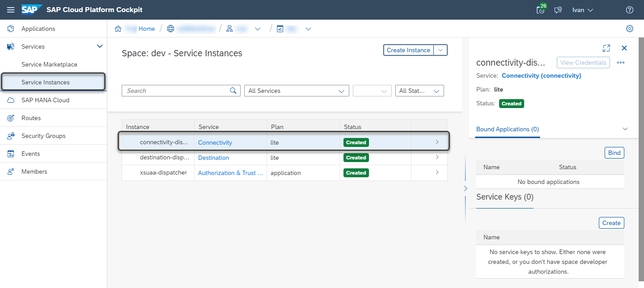Viewport: 644px width, 288px height.
Task: Select the connectivity-dispatcher instance row
Action: [284, 142]
